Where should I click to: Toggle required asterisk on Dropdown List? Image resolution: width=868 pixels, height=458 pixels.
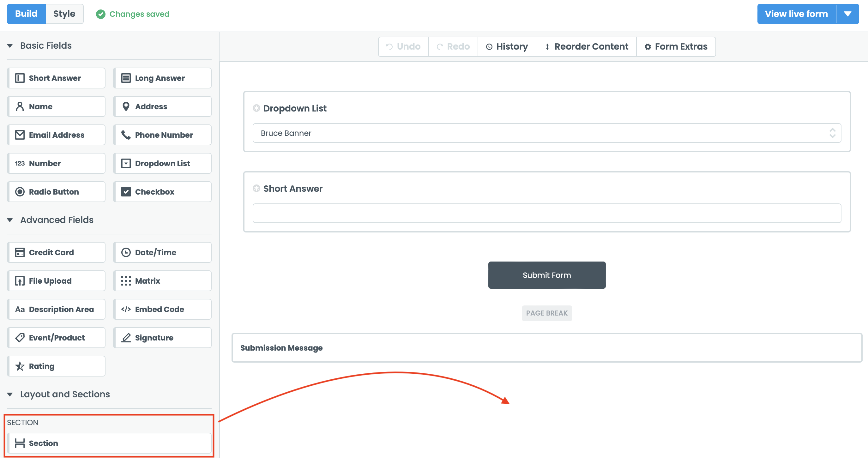coord(256,108)
